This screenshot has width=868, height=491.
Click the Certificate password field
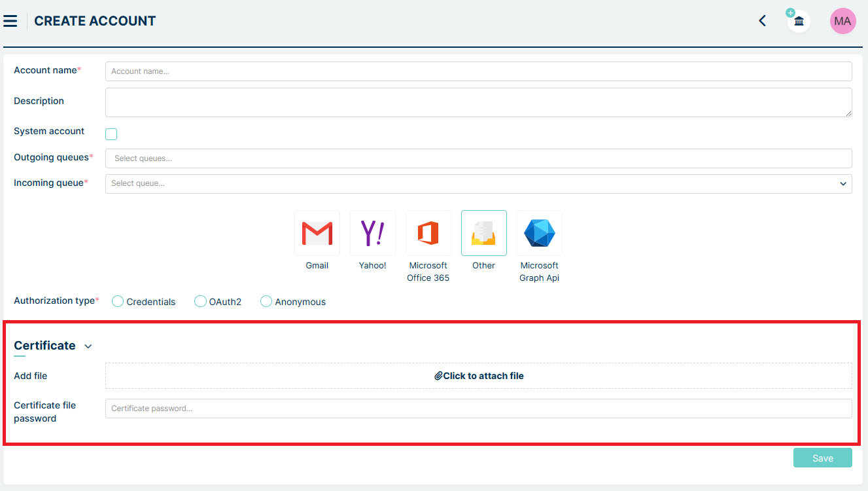pyautogui.click(x=478, y=409)
